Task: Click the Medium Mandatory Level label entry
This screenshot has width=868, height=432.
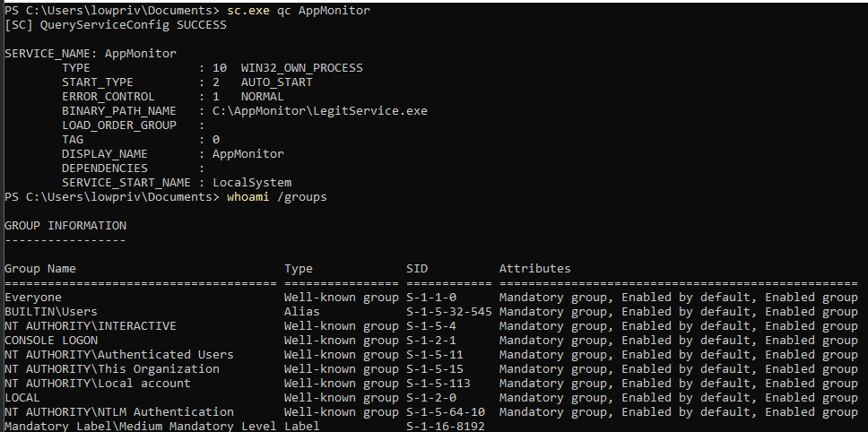Action: pos(140,427)
